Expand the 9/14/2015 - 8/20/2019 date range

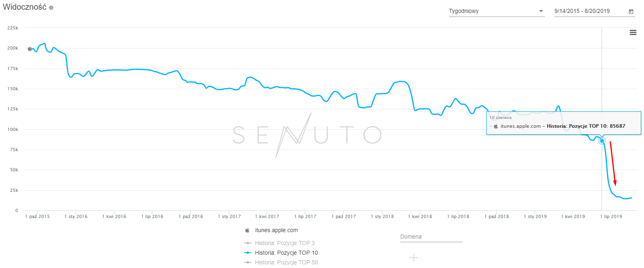pyautogui.click(x=582, y=11)
